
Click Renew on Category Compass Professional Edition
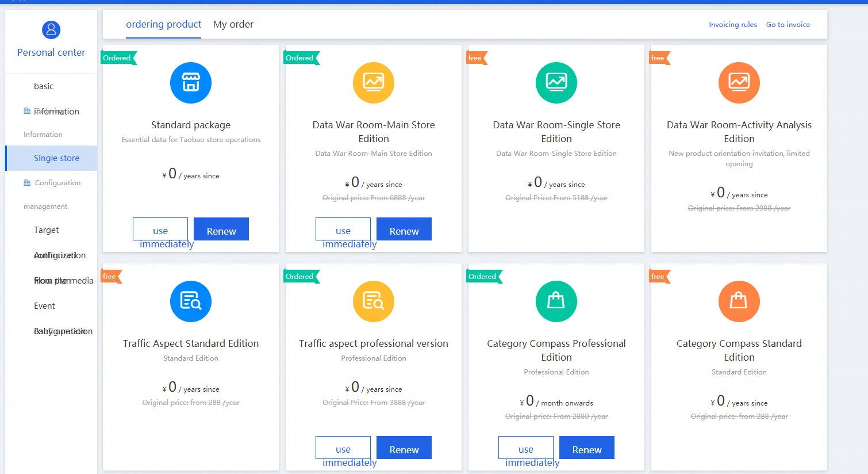pos(587,448)
